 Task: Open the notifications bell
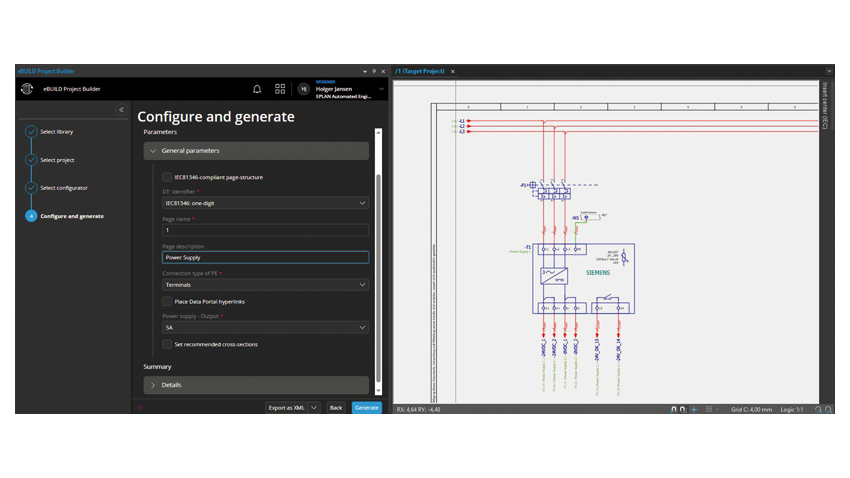[257, 89]
